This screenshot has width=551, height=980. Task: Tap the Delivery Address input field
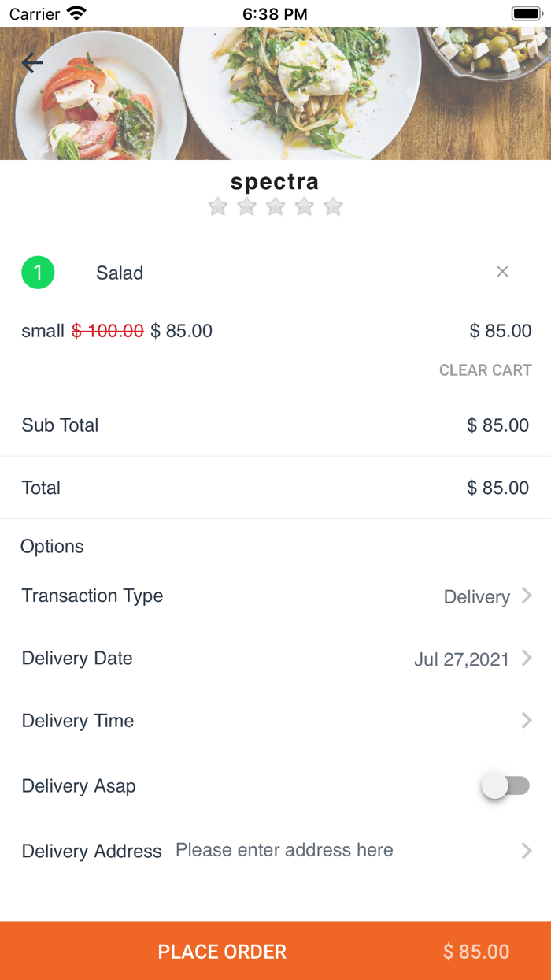[x=284, y=850]
